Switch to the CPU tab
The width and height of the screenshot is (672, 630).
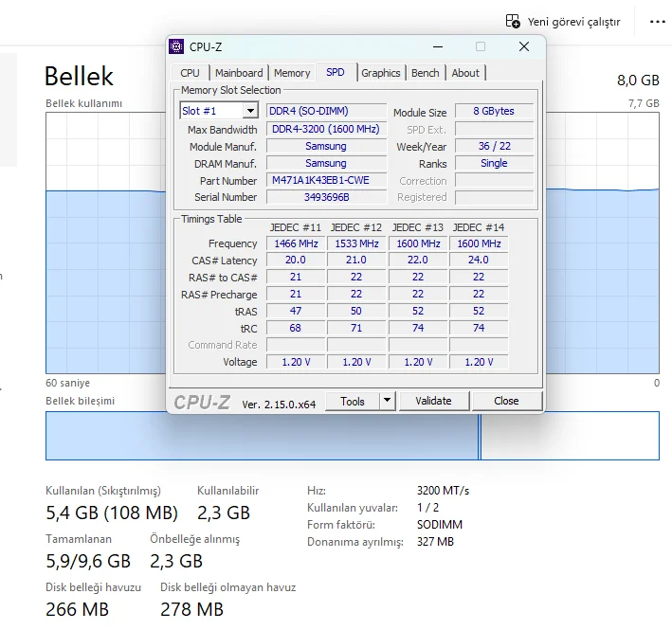[x=190, y=73]
